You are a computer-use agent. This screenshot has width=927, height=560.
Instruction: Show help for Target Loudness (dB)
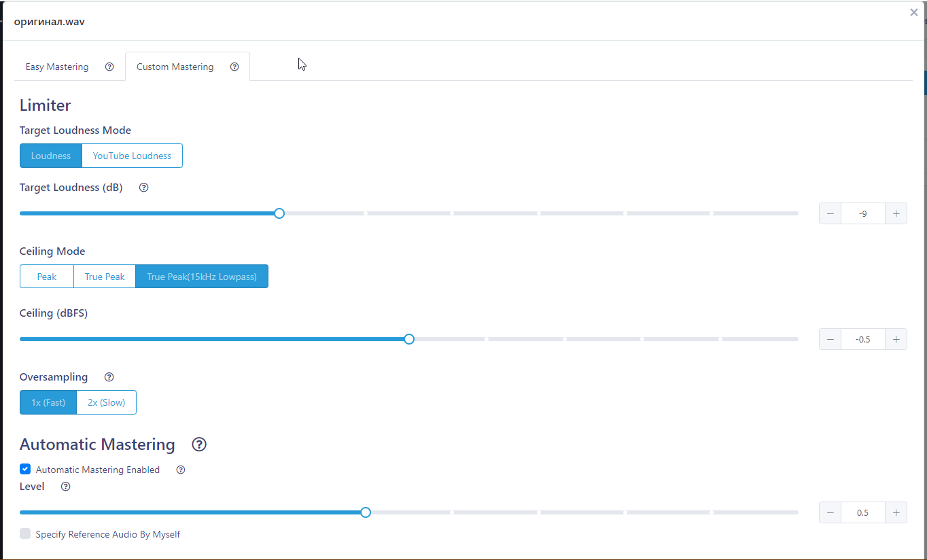click(143, 188)
